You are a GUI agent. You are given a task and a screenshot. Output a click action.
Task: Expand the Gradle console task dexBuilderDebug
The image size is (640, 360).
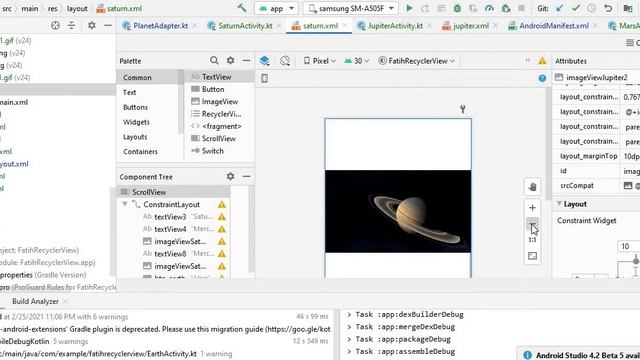tap(349, 314)
